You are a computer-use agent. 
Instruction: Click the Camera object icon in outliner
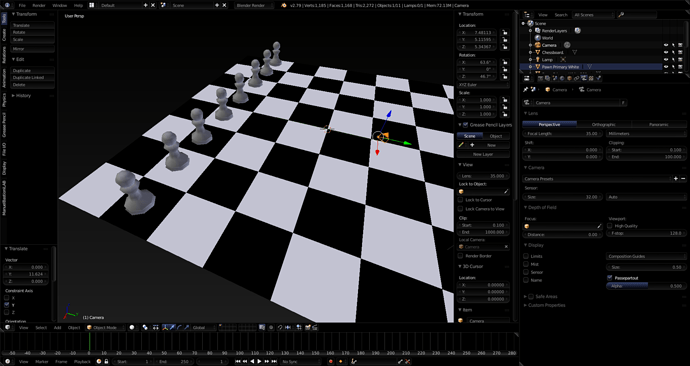tap(538, 45)
